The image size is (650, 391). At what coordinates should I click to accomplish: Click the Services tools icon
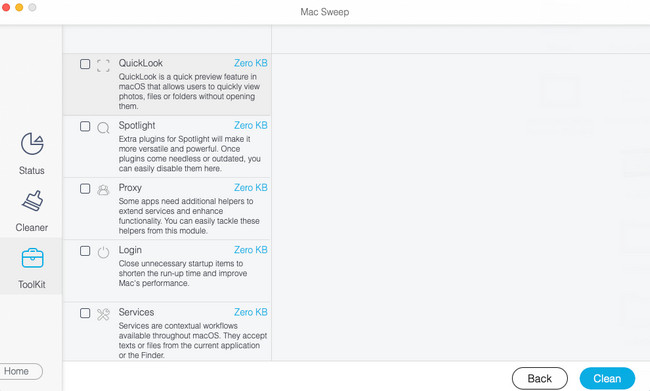[103, 314]
